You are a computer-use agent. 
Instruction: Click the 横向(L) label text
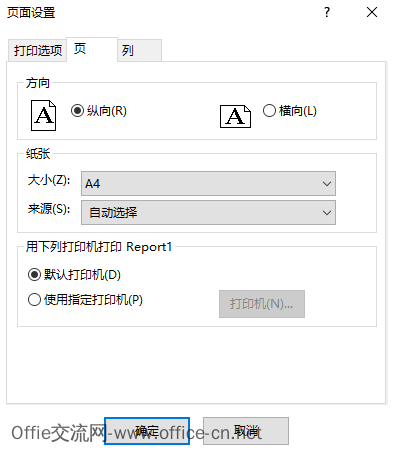tap(298, 111)
